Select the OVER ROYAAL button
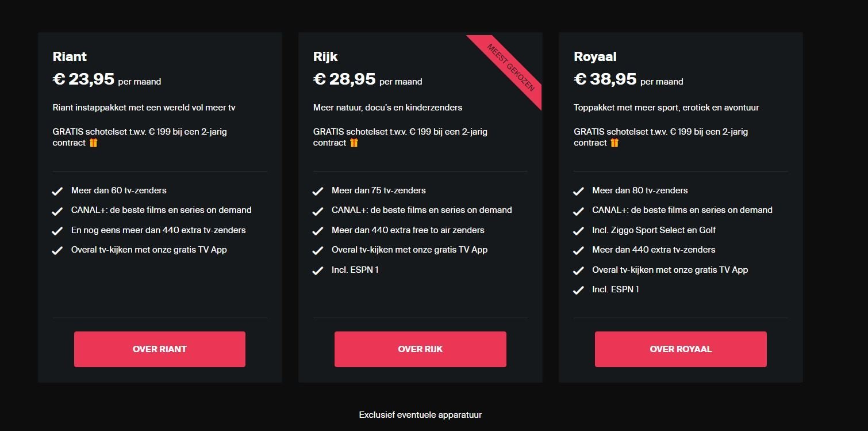 pyautogui.click(x=681, y=349)
